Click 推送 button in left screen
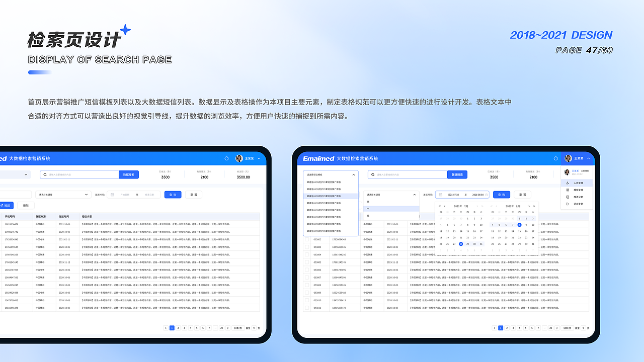 (7, 205)
